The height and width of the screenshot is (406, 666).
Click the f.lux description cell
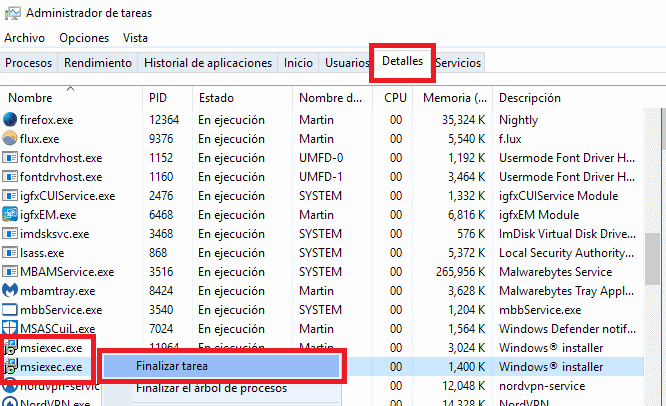[510, 139]
